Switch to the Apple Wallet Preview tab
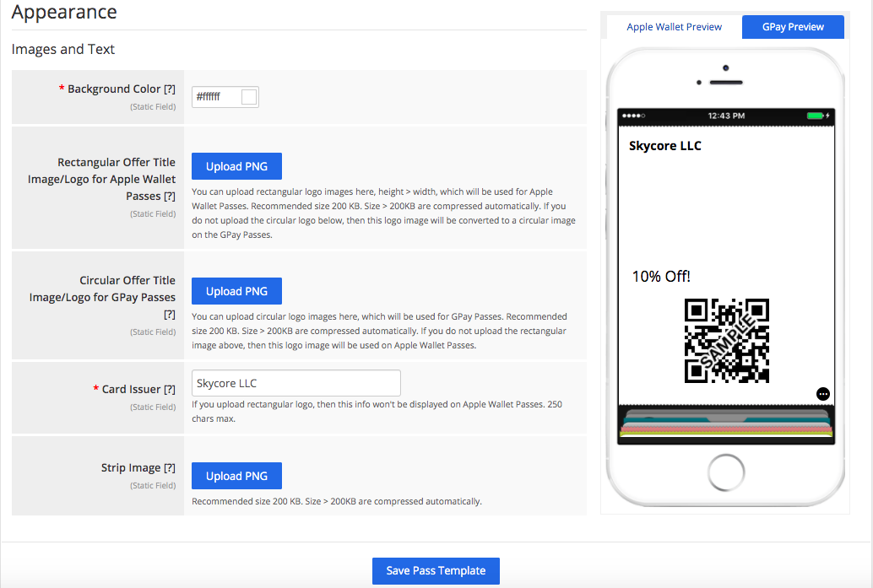Image resolution: width=873 pixels, height=588 pixels. (x=674, y=27)
